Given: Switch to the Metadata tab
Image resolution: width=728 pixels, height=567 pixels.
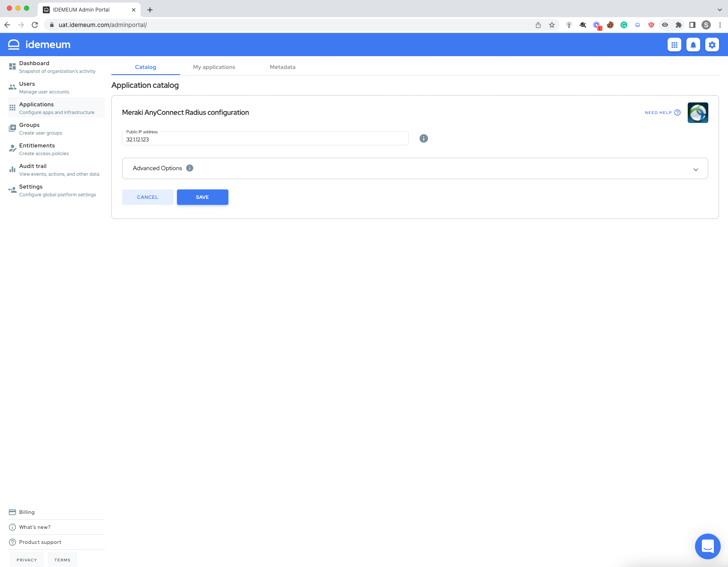Looking at the screenshot, I should (x=283, y=67).
